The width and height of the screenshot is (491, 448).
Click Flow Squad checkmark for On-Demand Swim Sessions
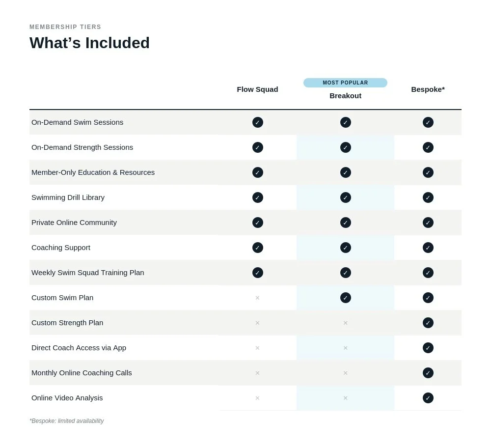pyautogui.click(x=257, y=122)
